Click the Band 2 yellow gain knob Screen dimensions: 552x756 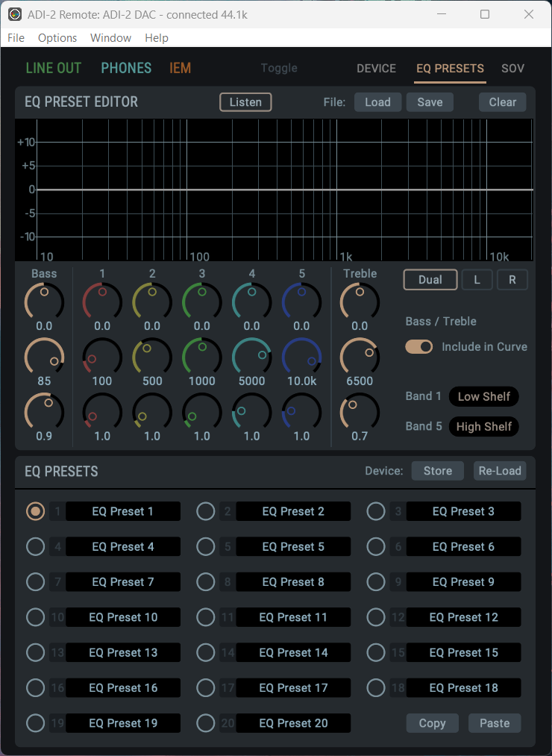[152, 302]
